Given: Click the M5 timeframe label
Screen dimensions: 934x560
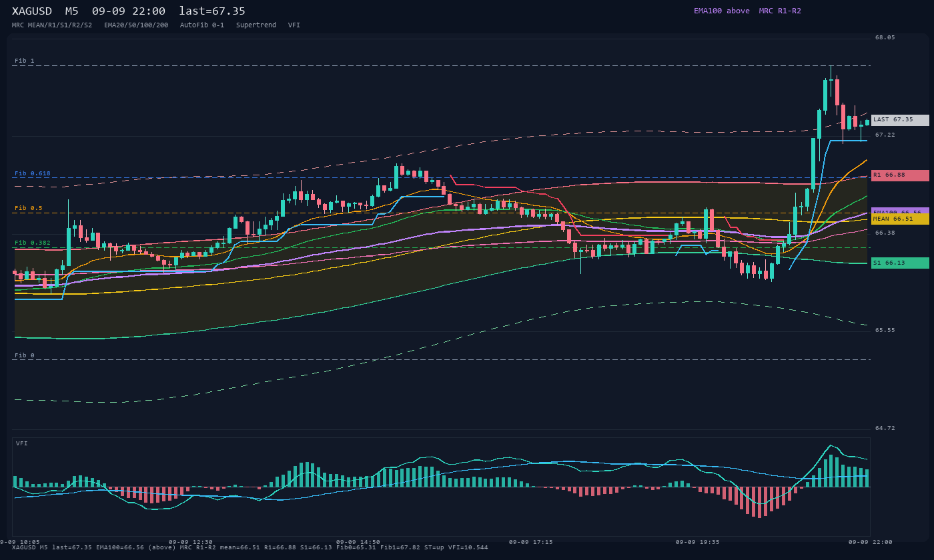Looking at the screenshot, I should click(71, 11).
